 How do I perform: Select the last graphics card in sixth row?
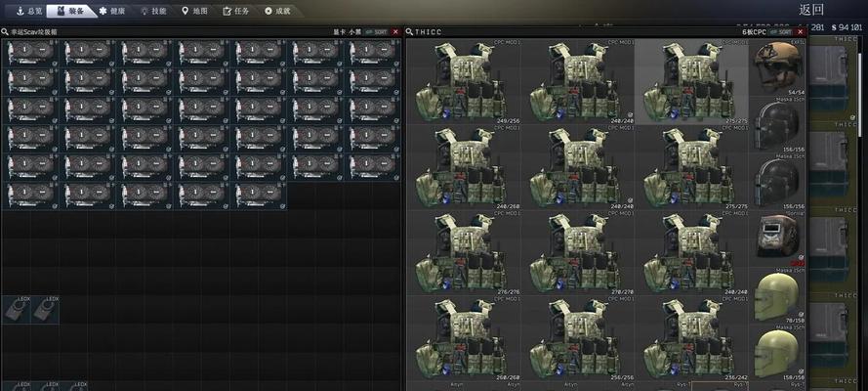click(x=259, y=195)
